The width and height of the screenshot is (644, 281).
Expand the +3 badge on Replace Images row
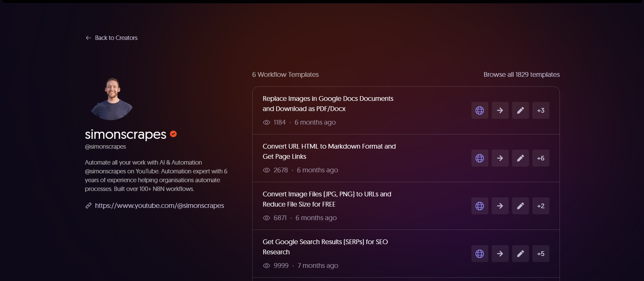click(x=541, y=111)
